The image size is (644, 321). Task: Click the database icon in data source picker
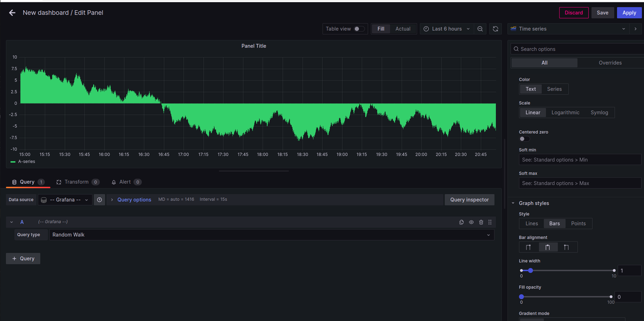44,200
